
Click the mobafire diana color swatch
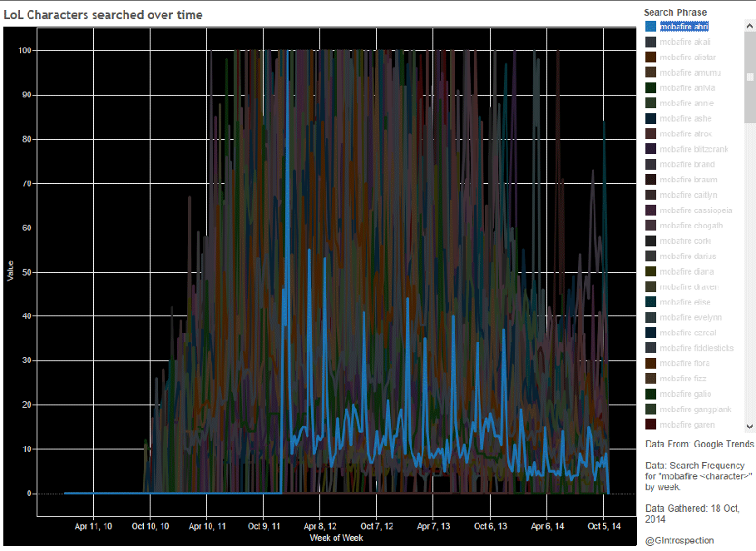(x=650, y=271)
